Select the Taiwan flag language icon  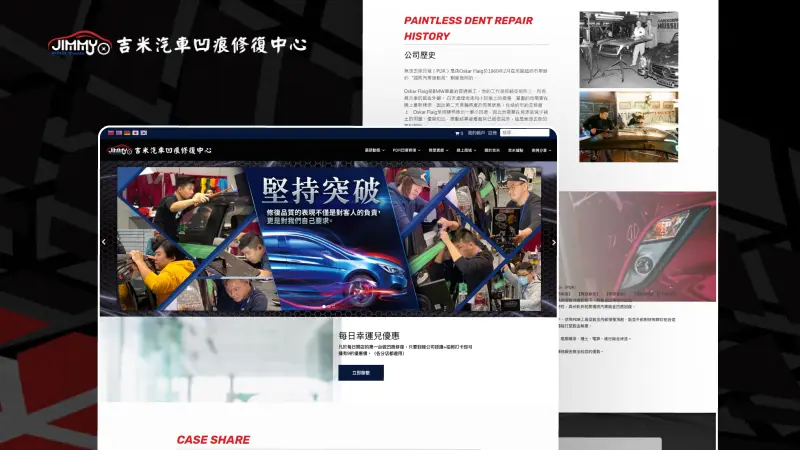[111, 133]
